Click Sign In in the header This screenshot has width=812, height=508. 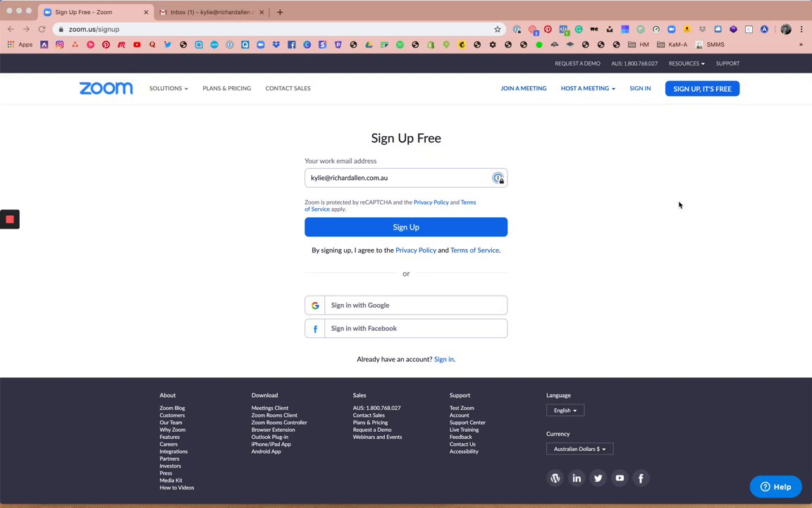[640, 88]
